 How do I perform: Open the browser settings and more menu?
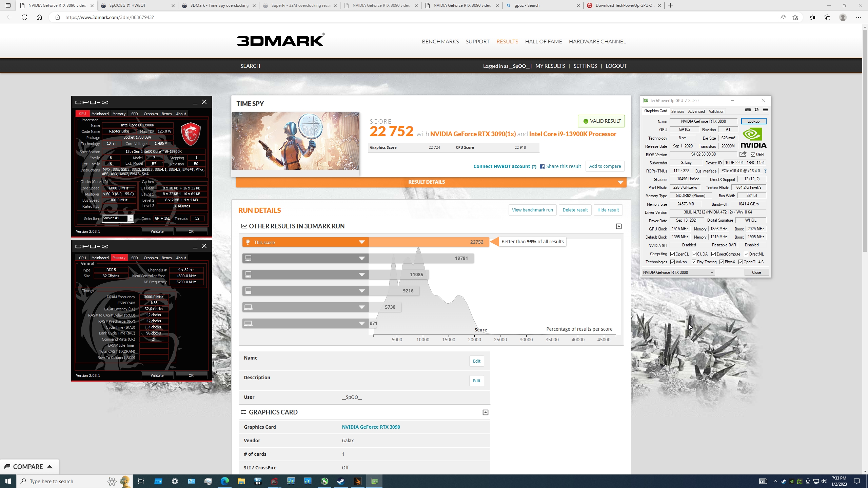[859, 17]
